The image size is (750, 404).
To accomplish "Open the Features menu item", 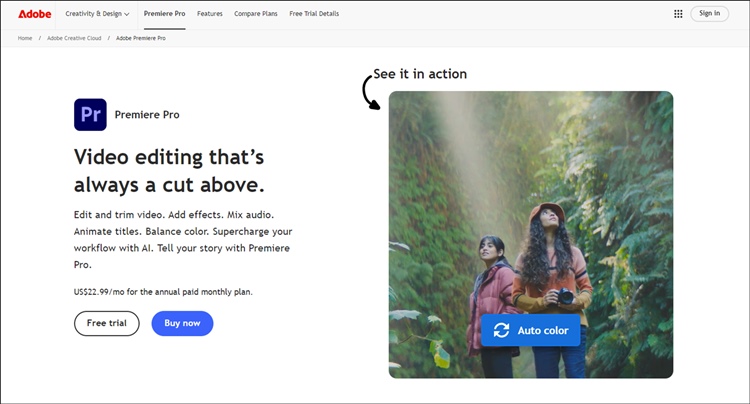I will point(210,14).
